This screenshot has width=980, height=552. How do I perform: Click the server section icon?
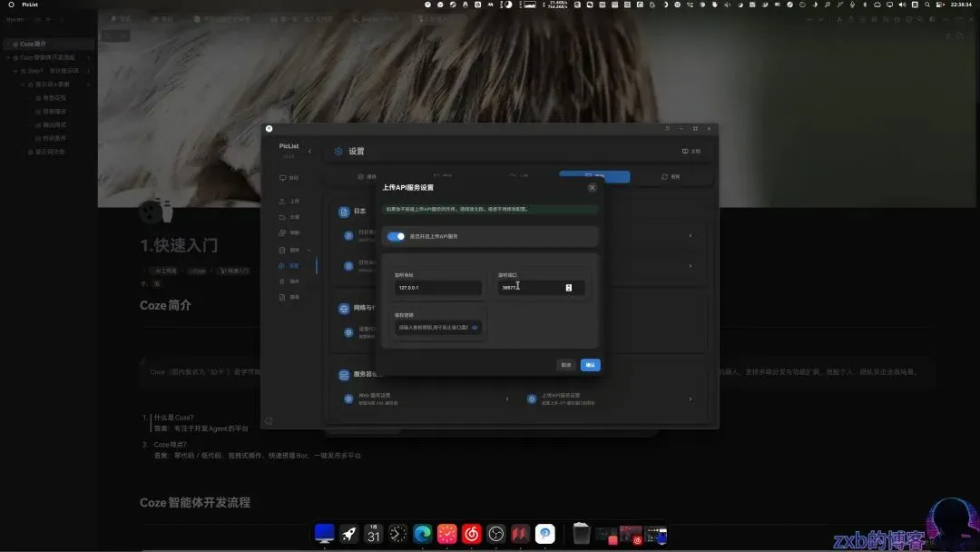click(344, 375)
